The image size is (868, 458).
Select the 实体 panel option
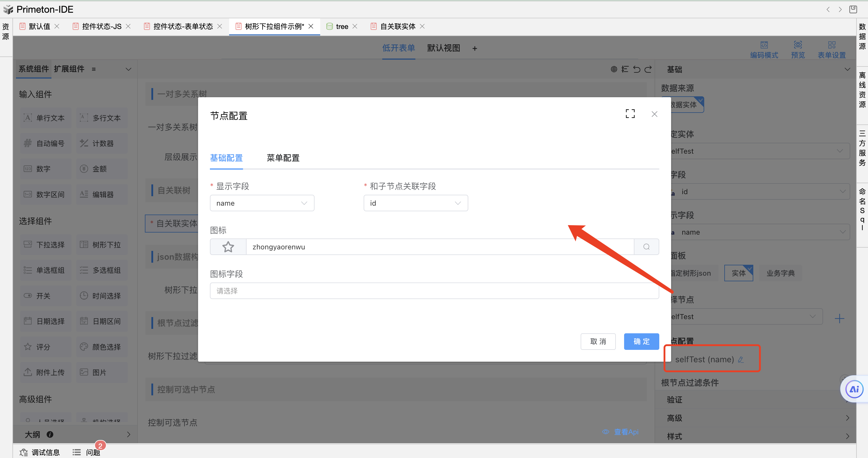(x=738, y=273)
